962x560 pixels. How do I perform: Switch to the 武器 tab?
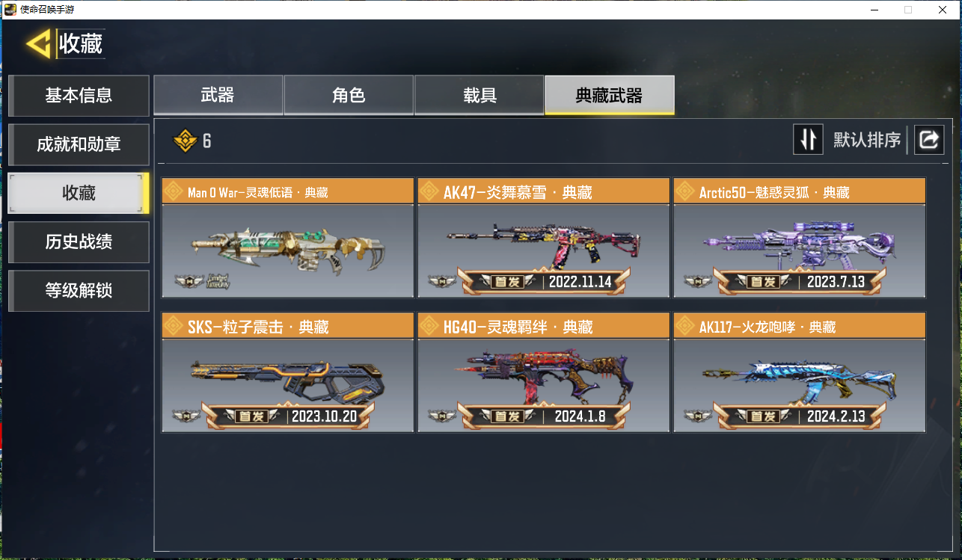tap(218, 95)
